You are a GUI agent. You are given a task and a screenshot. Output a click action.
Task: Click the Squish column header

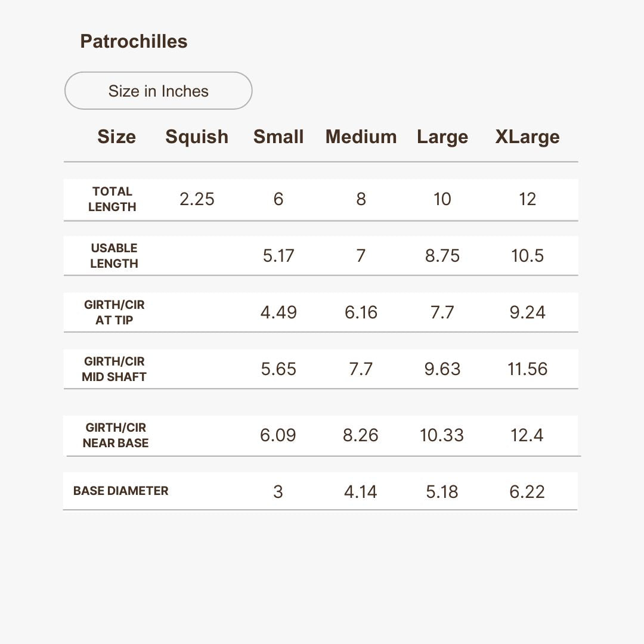pos(197,137)
